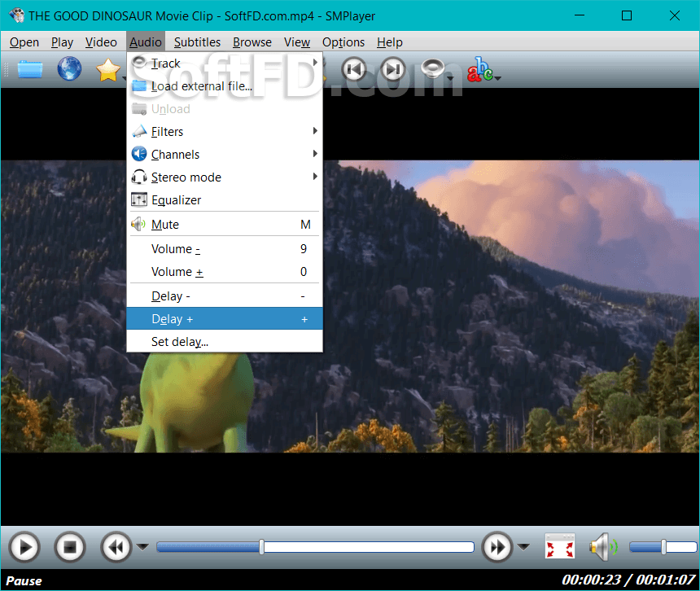Open the Browse menu
This screenshot has width=700, height=591.
click(252, 42)
